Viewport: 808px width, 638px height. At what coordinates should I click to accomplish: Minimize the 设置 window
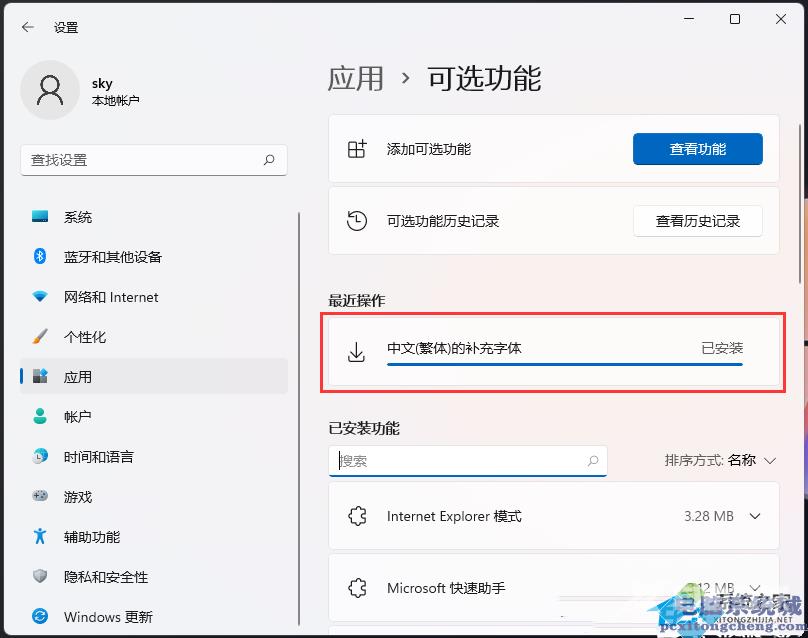689,19
